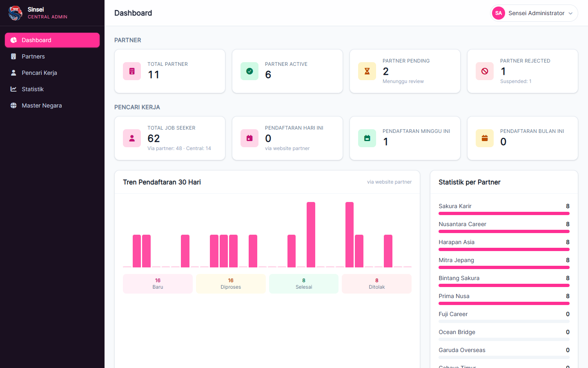Click the Total Partner value 11
This screenshot has width=588, height=368.
click(x=154, y=75)
